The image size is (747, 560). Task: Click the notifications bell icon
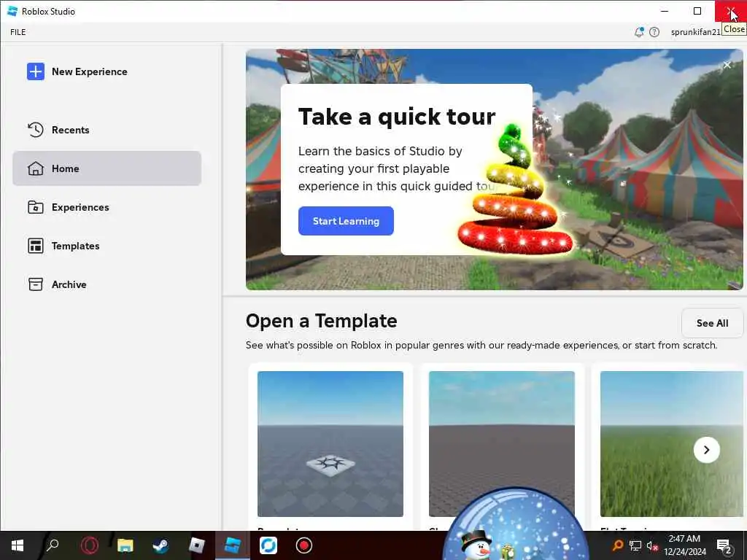[639, 32]
